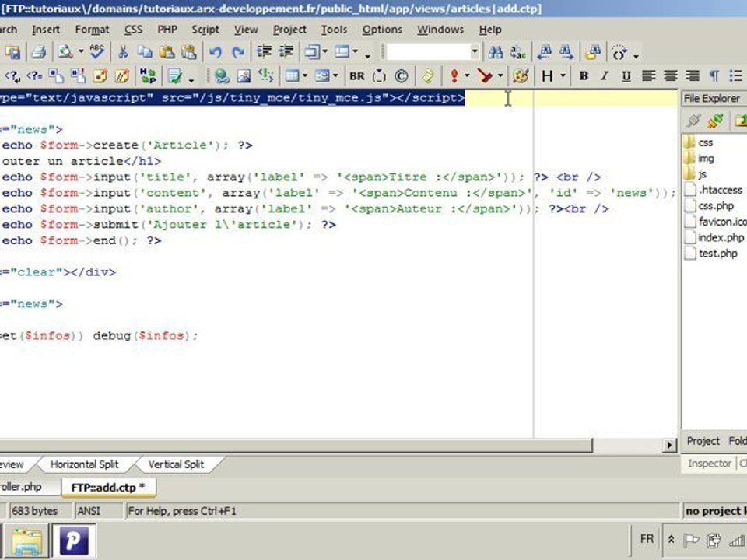Image resolution: width=747 pixels, height=560 pixels.
Task: Open the form elements dropdown arrow
Action: [335, 75]
